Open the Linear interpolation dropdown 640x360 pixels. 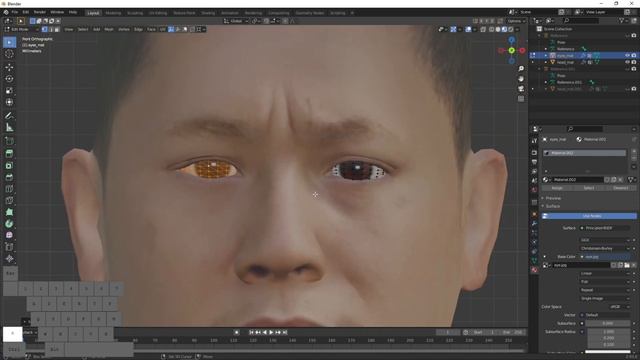tap(605, 273)
